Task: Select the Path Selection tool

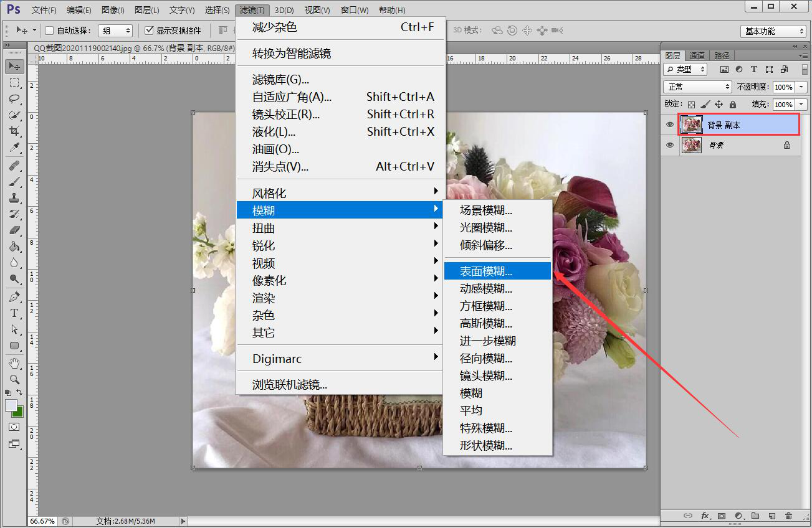Action: [14, 329]
